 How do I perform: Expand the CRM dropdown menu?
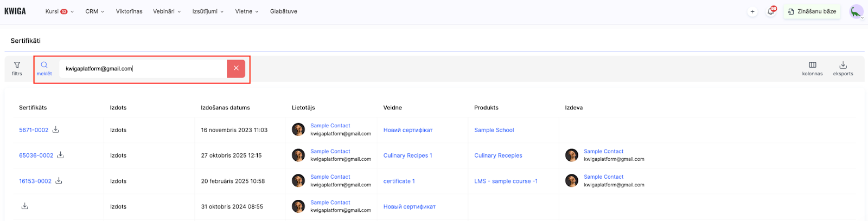click(x=94, y=11)
